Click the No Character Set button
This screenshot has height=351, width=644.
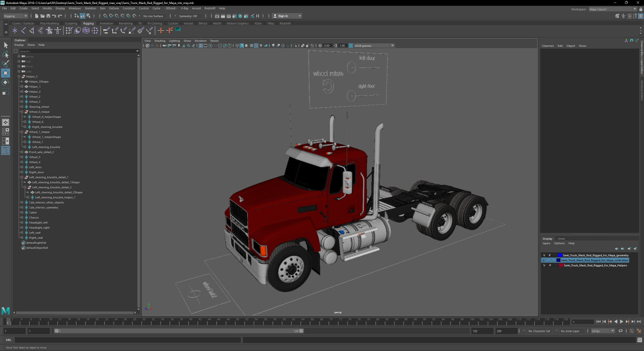click(539, 331)
